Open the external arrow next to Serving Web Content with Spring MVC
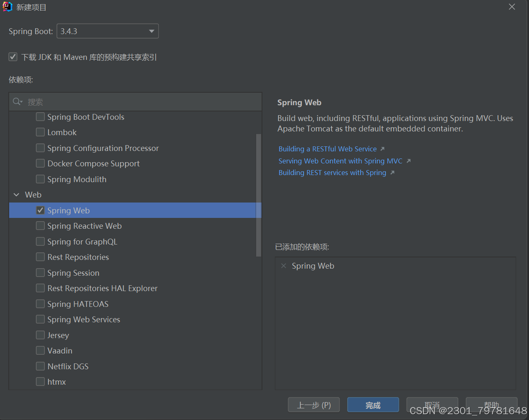The width and height of the screenshot is (529, 420). [x=408, y=161]
